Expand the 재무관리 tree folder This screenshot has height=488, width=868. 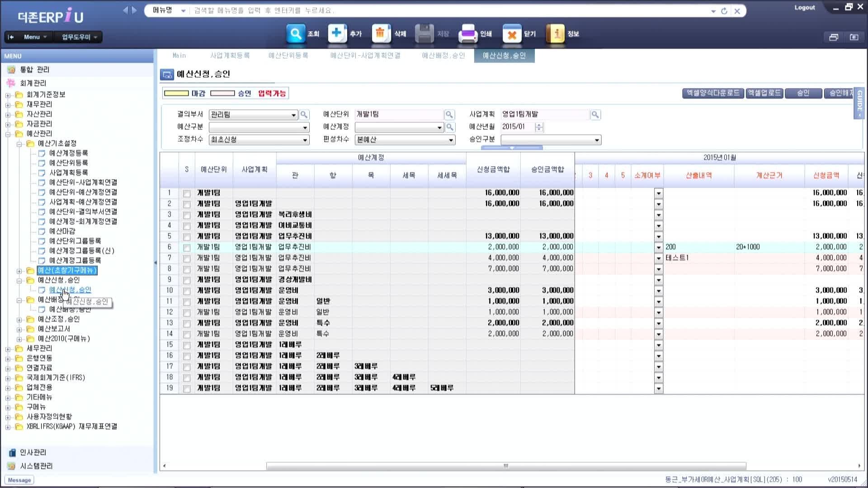pyautogui.click(x=8, y=105)
